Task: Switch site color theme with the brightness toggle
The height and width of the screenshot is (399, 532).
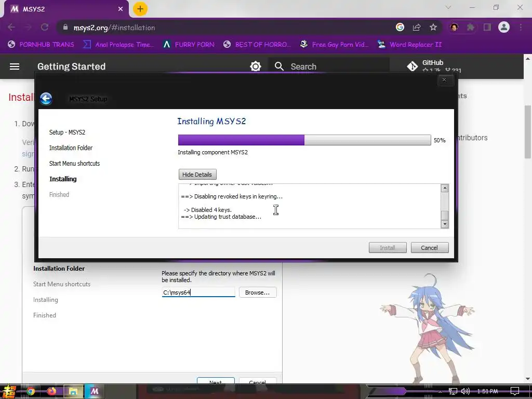Action: (256, 66)
